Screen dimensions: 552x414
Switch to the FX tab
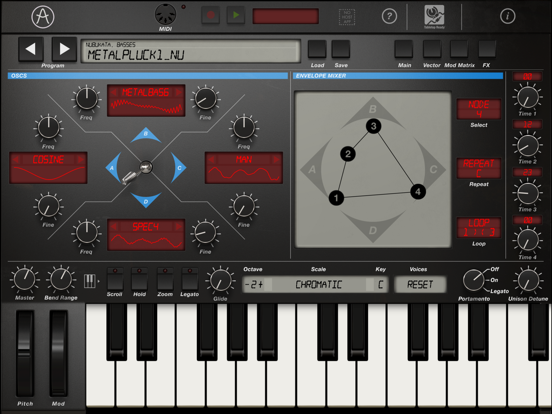click(x=487, y=49)
